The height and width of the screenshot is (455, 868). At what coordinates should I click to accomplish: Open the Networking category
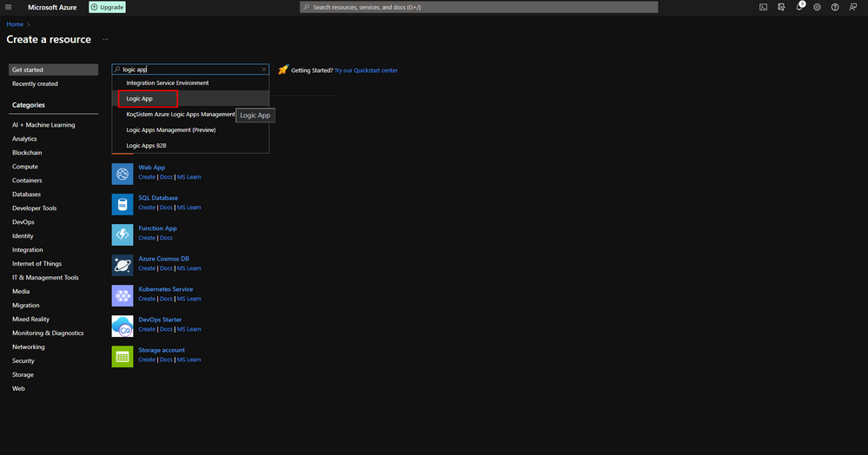pyautogui.click(x=28, y=347)
